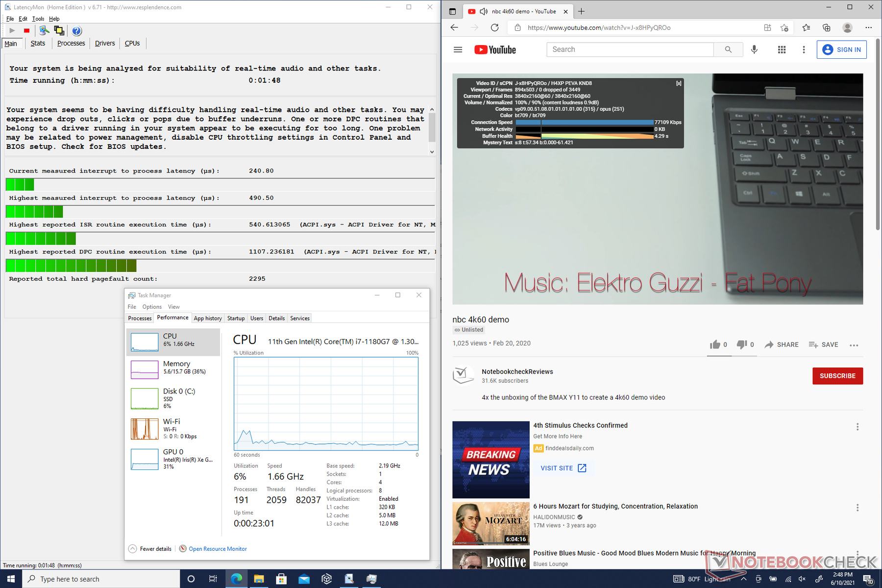Image resolution: width=882 pixels, height=588 pixels.
Task: Click VISIT SITE on the ad
Action: [563, 468]
